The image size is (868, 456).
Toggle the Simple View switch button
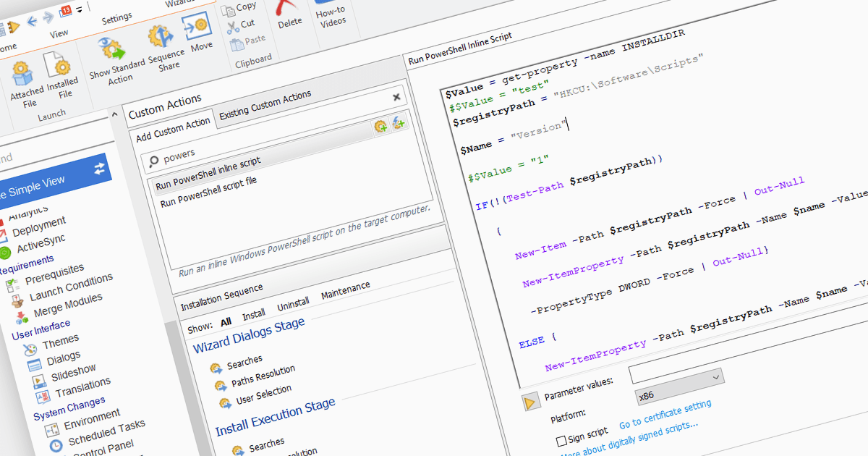[x=99, y=168]
